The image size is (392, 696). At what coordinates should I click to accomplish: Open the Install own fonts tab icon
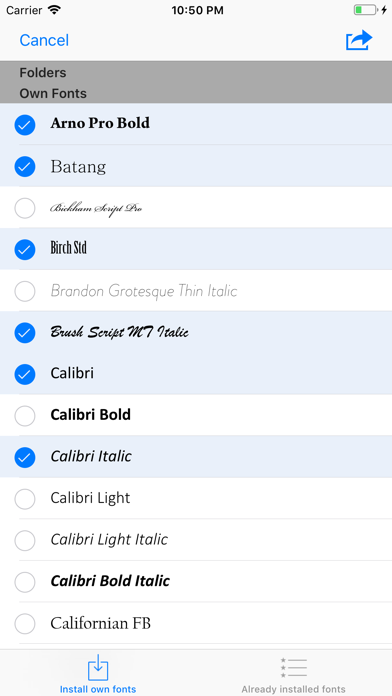pyautogui.click(x=98, y=667)
